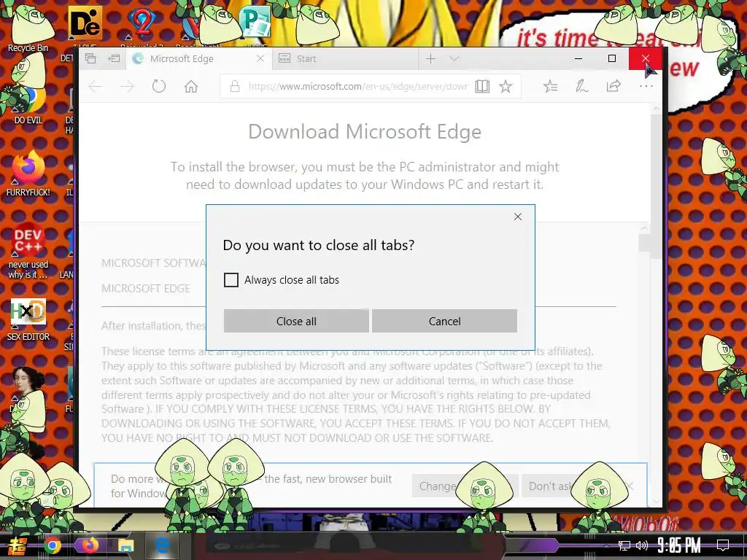Click the Close all button

[x=296, y=321]
